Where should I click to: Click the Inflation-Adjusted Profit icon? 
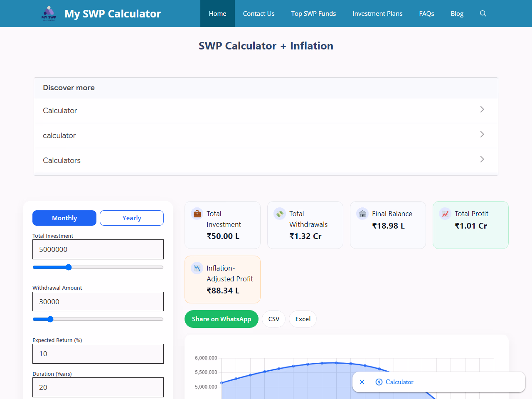click(x=197, y=268)
